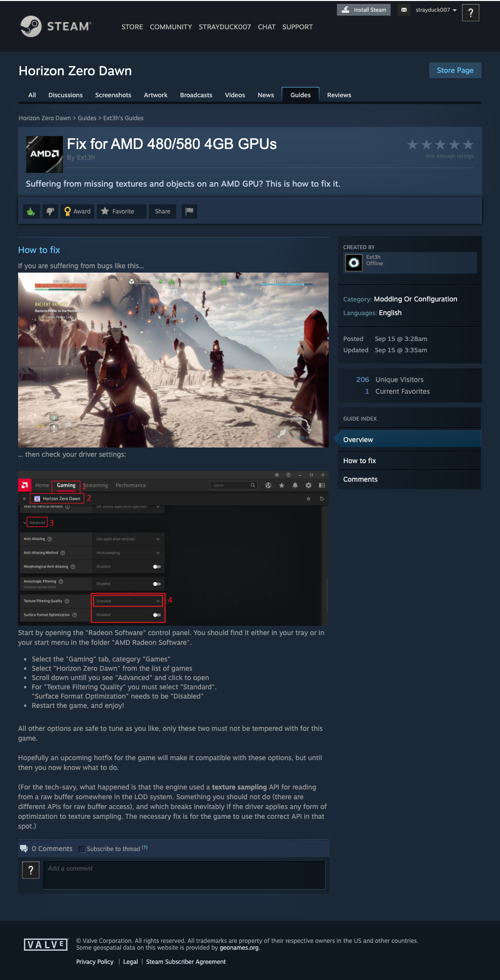Image resolution: width=500 pixels, height=980 pixels.
Task: Click the Store Page button
Action: [x=455, y=70]
